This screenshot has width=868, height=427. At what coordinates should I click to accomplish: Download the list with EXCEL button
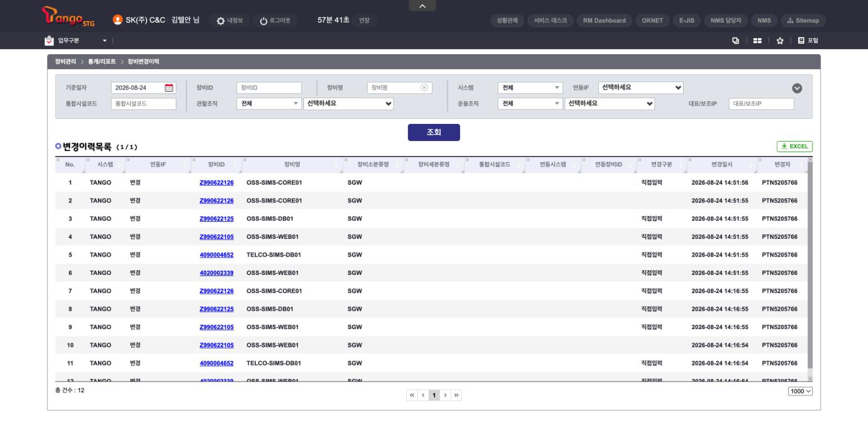(x=795, y=147)
